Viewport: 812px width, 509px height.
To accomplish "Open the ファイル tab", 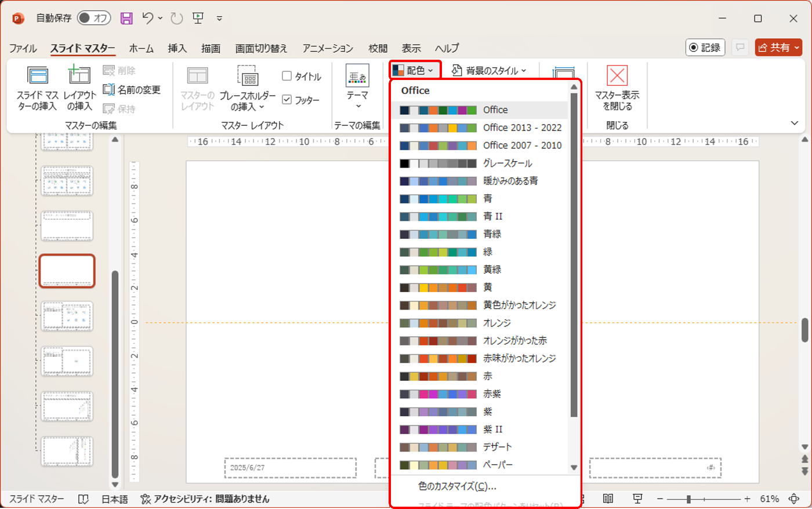I will click(23, 48).
